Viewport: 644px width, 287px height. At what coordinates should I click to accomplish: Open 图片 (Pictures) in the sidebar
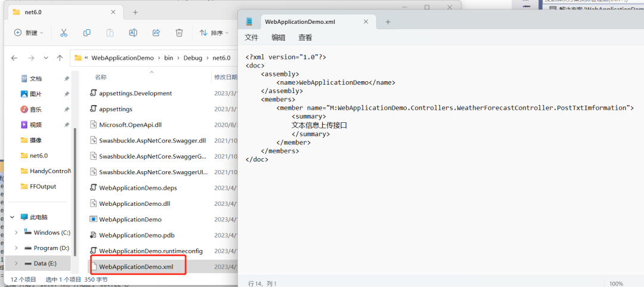click(x=36, y=94)
